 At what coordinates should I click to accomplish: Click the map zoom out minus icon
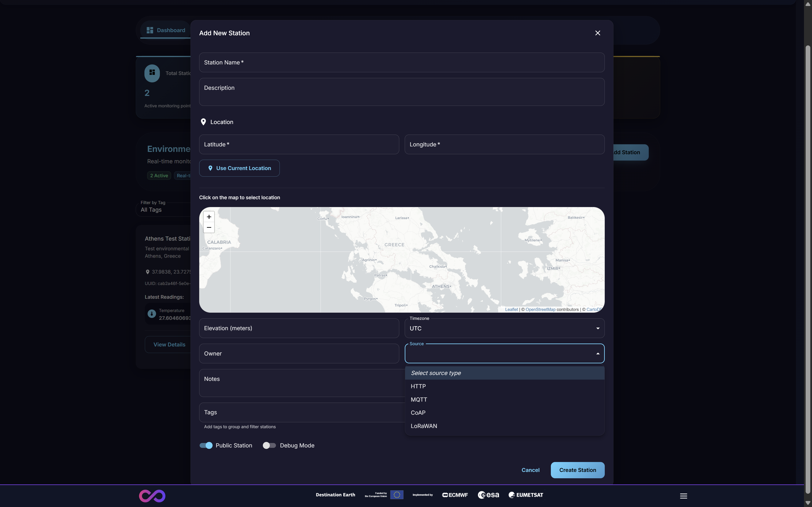pos(209,227)
